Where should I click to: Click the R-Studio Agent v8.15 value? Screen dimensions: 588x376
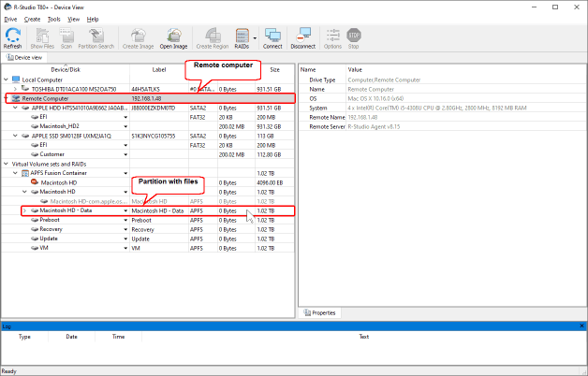[x=374, y=126]
